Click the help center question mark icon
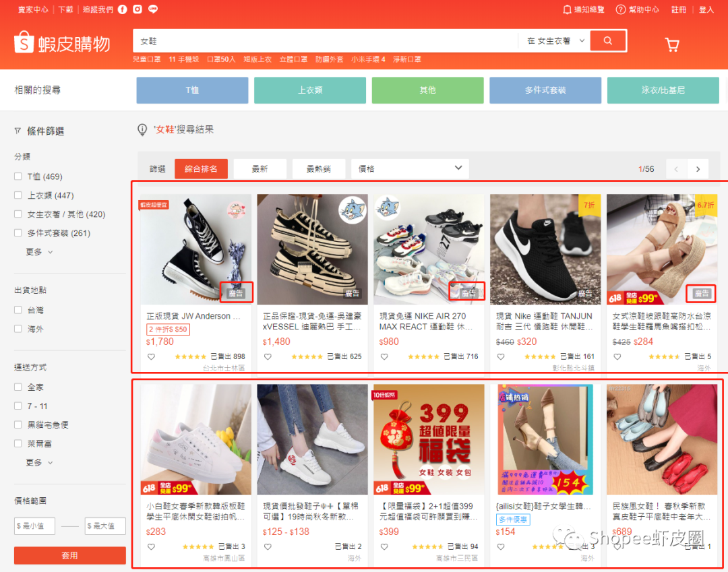 [x=621, y=9]
